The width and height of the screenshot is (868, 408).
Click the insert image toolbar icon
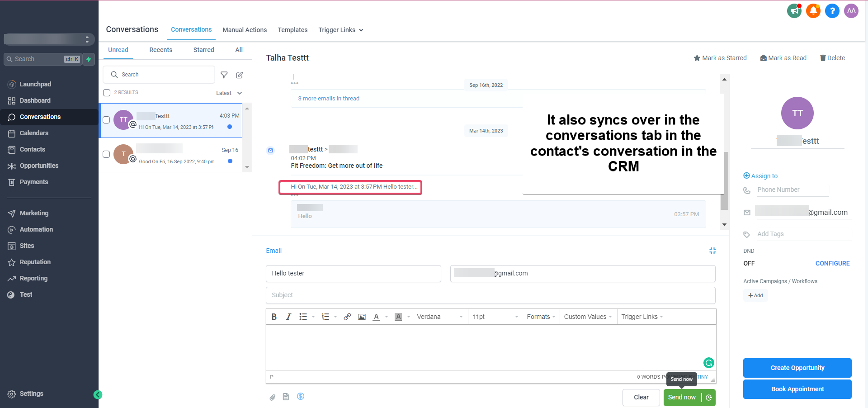(362, 317)
